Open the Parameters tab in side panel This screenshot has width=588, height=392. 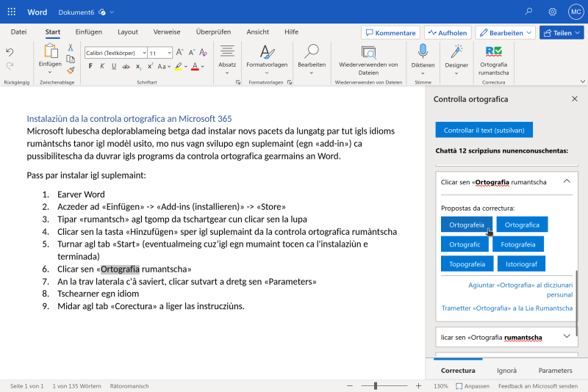click(x=555, y=371)
